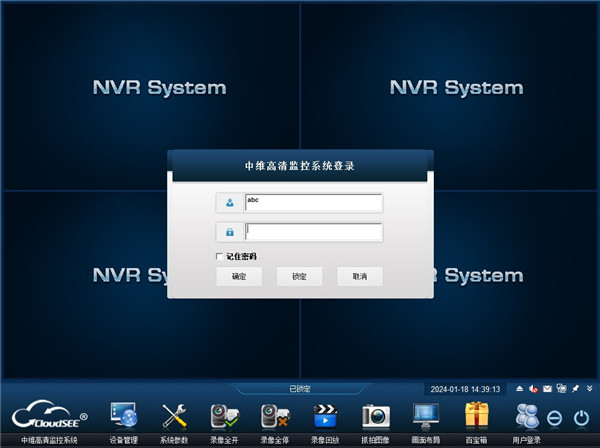Open Device Management (设备管理) icon
Screen dimensions: 600x448
tap(125, 416)
